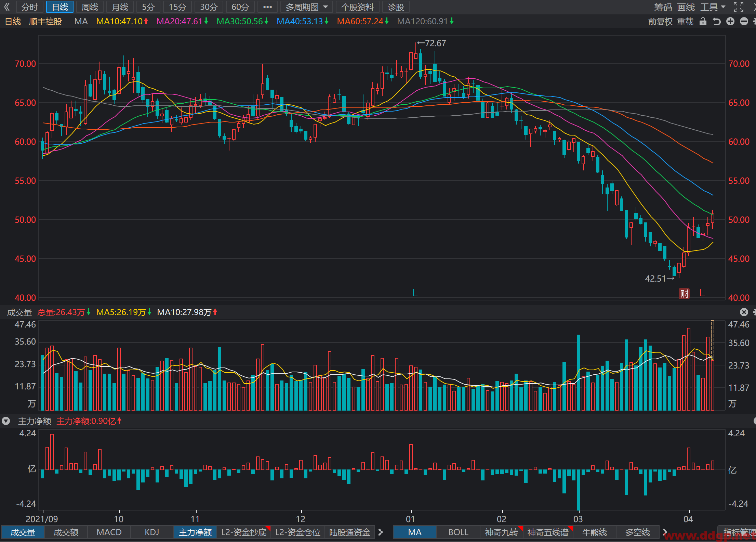
Task: Expand the 工具 tools dropdown
Action: coord(713,7)
